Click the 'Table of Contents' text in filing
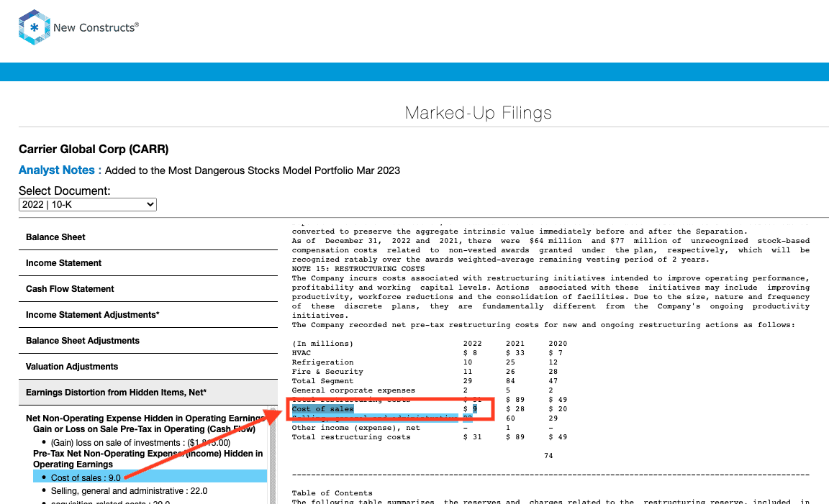This screenshot has width=829, height=504. pyautogui.click(x=332, y=493)
